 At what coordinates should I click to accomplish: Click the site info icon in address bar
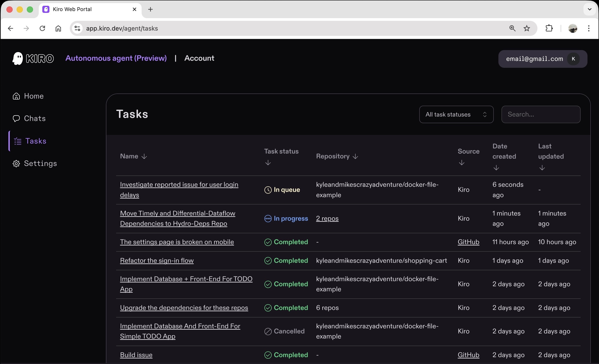point(77,28)
